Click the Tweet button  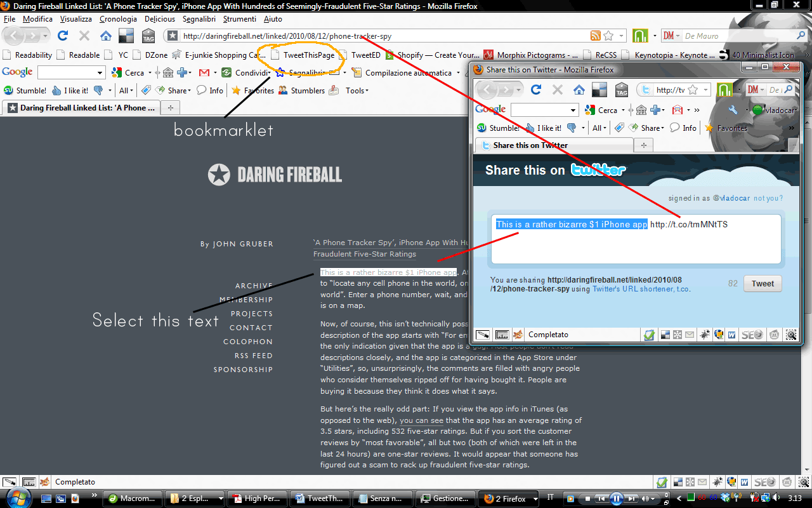(763, 284)
